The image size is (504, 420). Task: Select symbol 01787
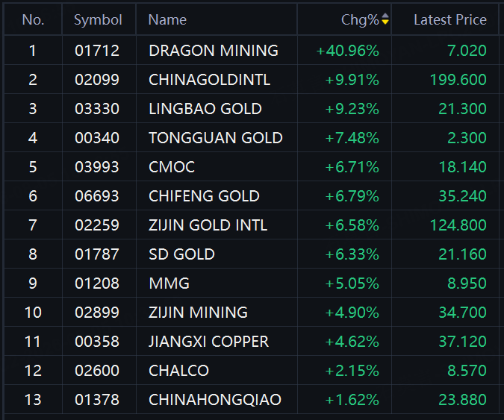click(x=97, y=254)
